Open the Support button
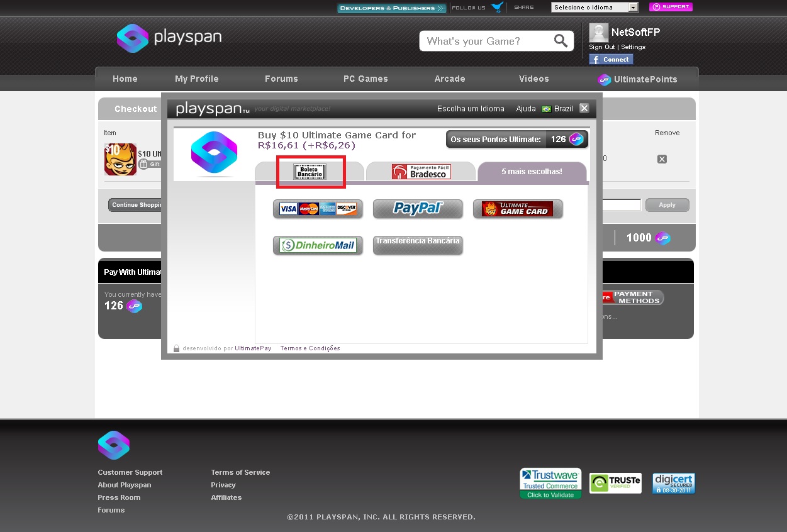The width and height of the screenshot is (787, 532). pos(671,7)
